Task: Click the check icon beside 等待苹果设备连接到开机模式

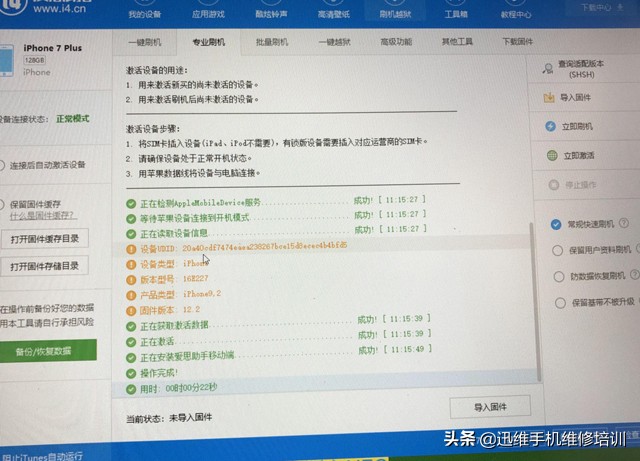Action: click(131, 219)
